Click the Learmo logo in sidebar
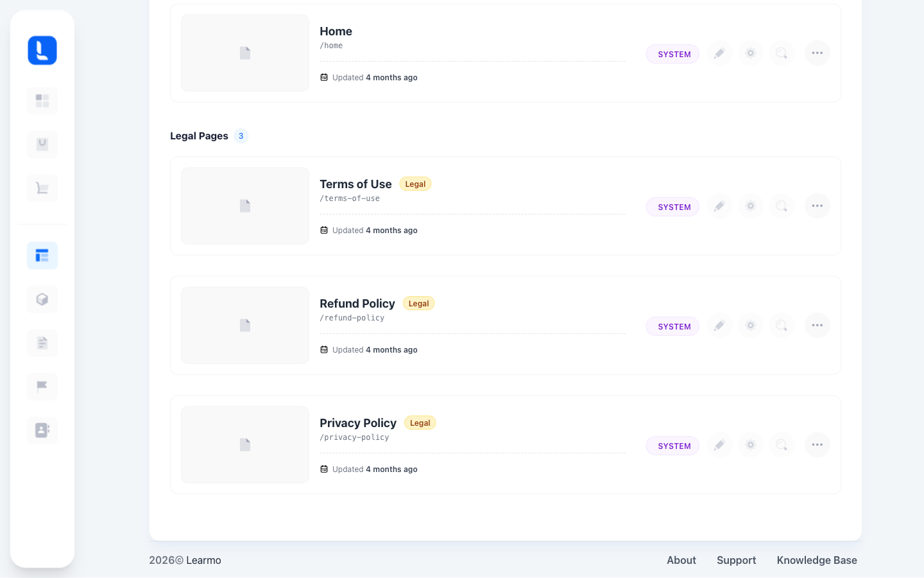The height and width of the screenshot is (578, 924). [x=42, y=50]
